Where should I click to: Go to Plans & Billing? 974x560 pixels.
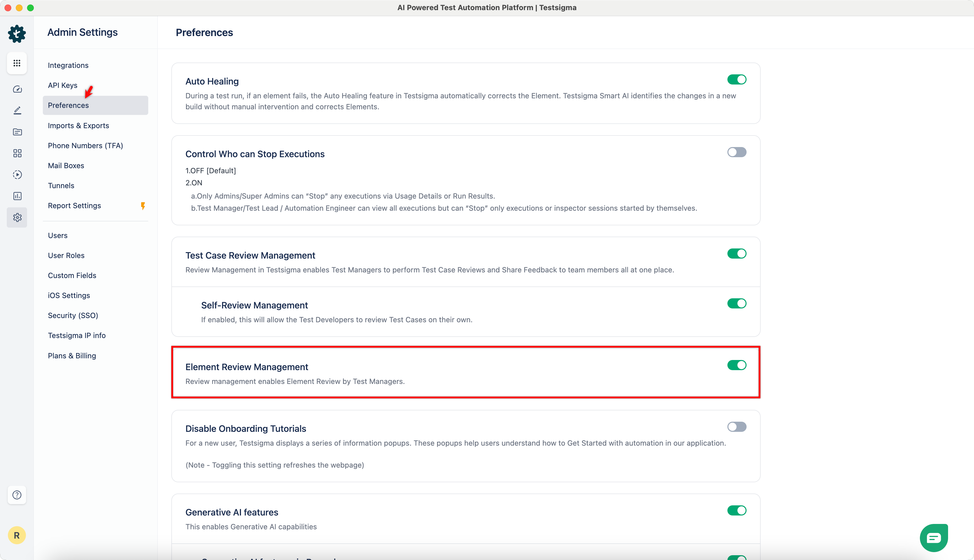72,355
